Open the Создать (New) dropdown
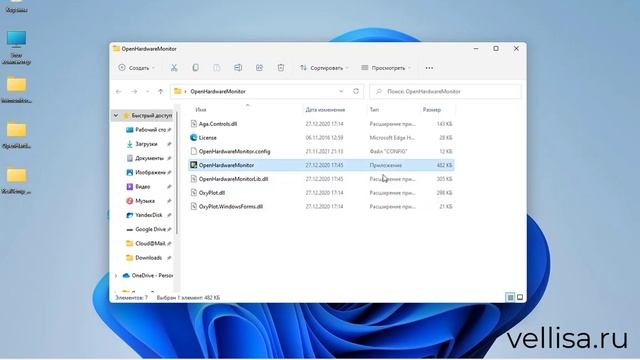 pos(137,68)
